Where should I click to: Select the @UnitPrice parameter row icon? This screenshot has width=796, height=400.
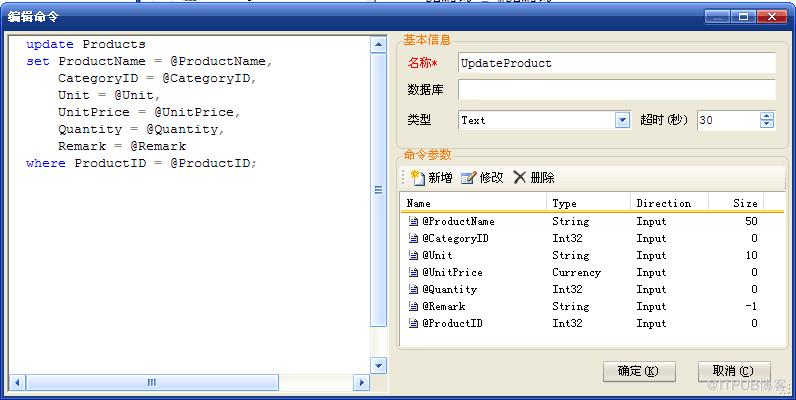coord(413,273)
